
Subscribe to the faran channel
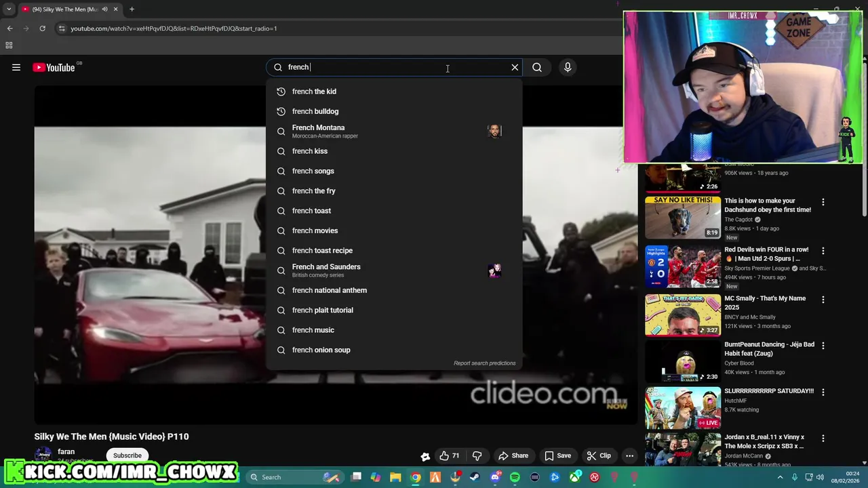pos(127,455)
